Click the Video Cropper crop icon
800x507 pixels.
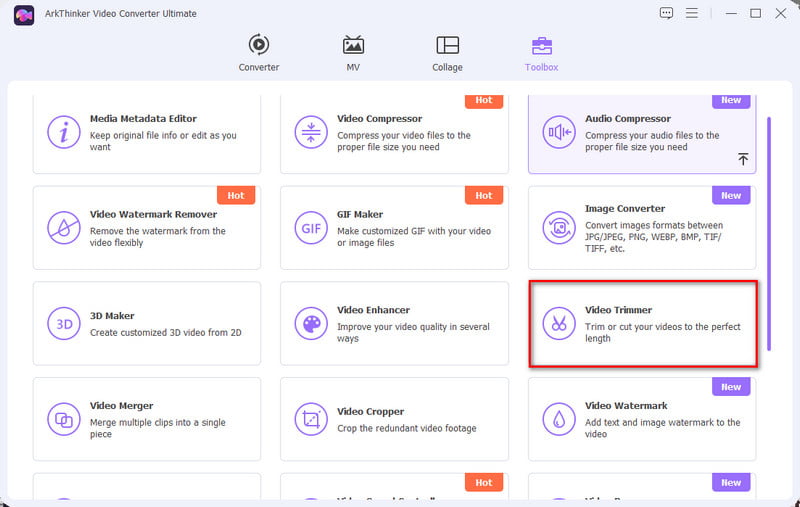[311, 420]
